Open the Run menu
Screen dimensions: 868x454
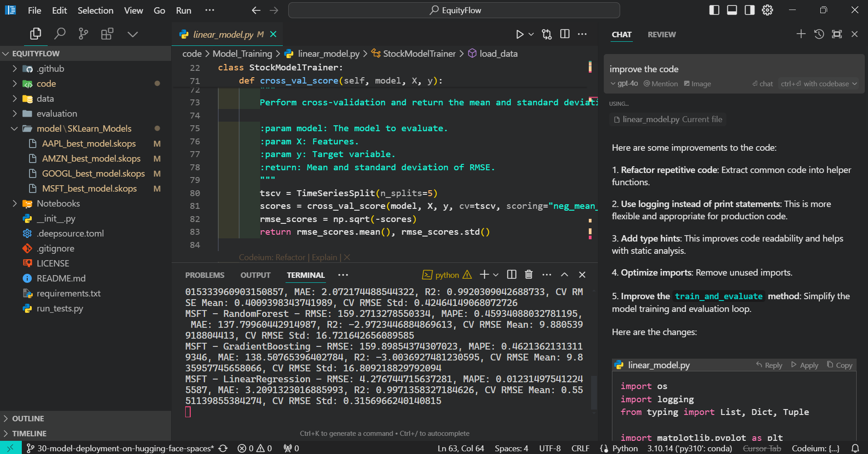pyautogui.click(x=183, y=10)
